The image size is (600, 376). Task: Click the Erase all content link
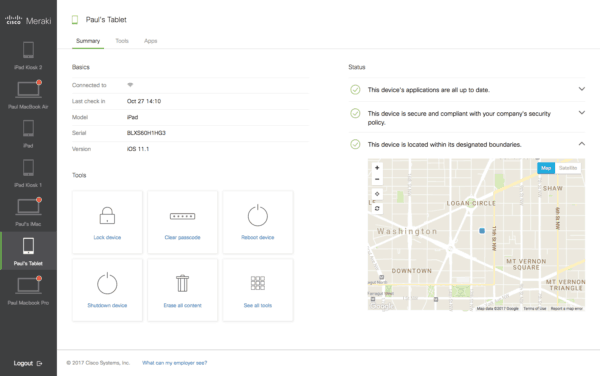(x=183, y=306)
